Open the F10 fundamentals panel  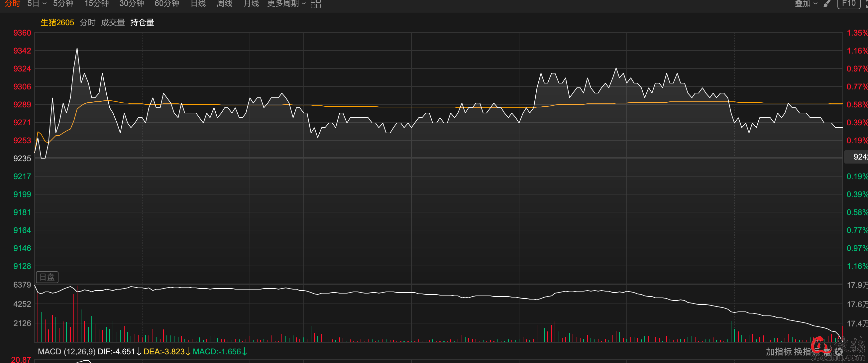(x=848, y=4)
